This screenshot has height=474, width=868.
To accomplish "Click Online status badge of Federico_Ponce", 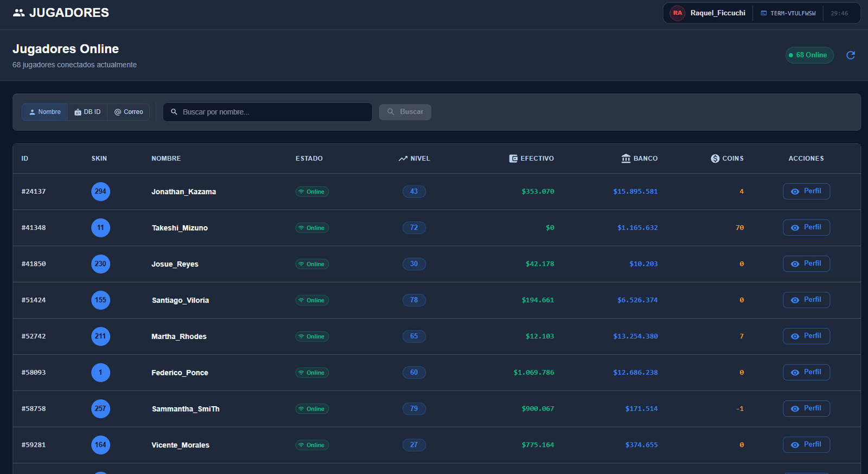I will click(x=312, y=373).
